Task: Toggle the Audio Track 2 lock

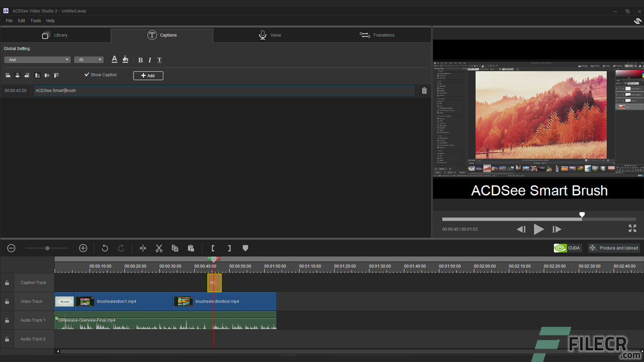Action: click(7, 339)
